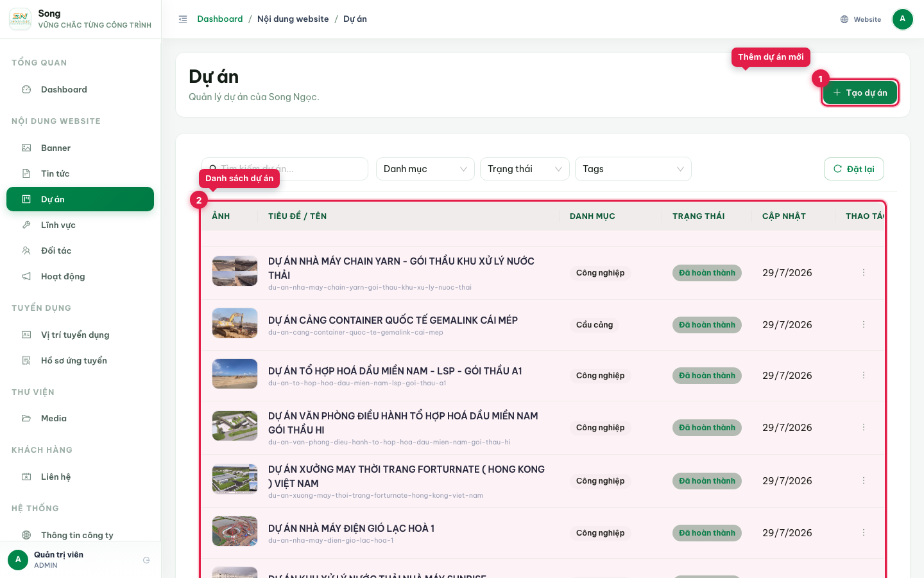
Task: Open the Tags filter dropdown
Action: click(x=633, y=169)
